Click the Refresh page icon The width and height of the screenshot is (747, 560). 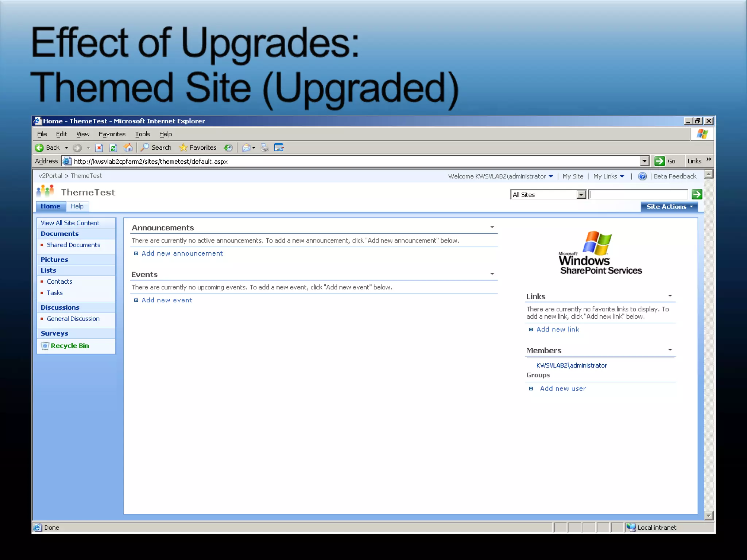pyautogui.click(x=113, y=148)
